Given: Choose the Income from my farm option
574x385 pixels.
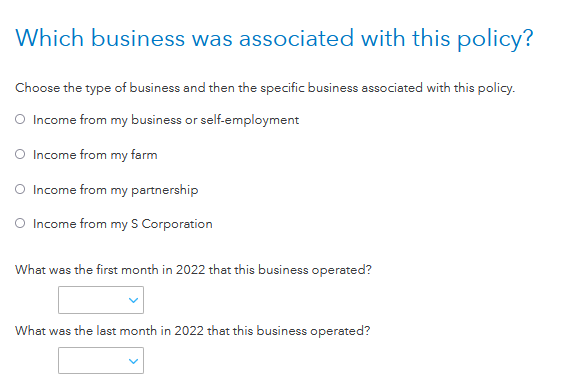Looking at the screenshot, I should point(20,154).
